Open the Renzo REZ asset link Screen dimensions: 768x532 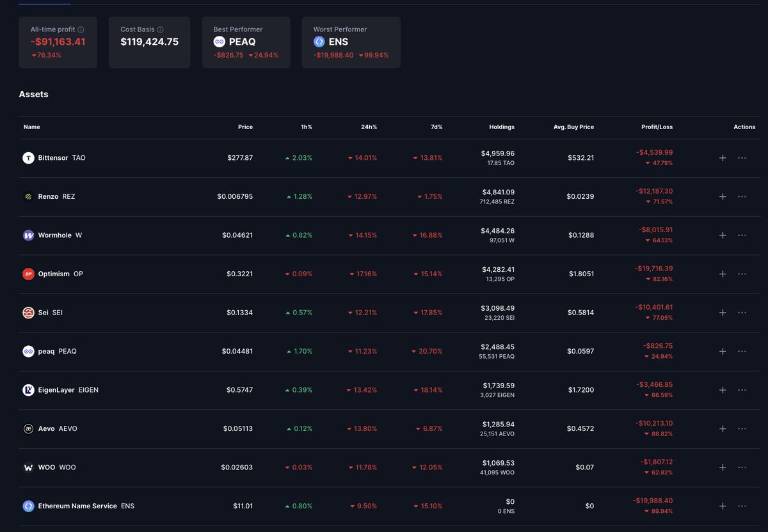56,197
